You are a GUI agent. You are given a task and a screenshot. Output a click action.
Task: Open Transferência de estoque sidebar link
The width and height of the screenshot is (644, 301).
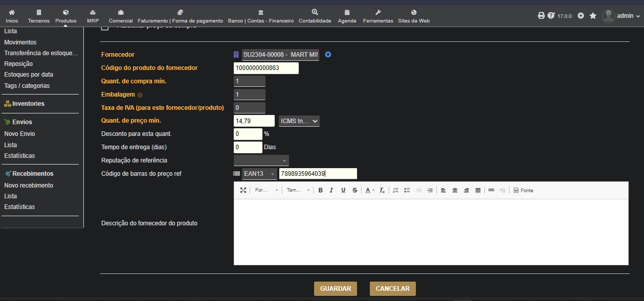pyautogui.click(x=41, y=53)
